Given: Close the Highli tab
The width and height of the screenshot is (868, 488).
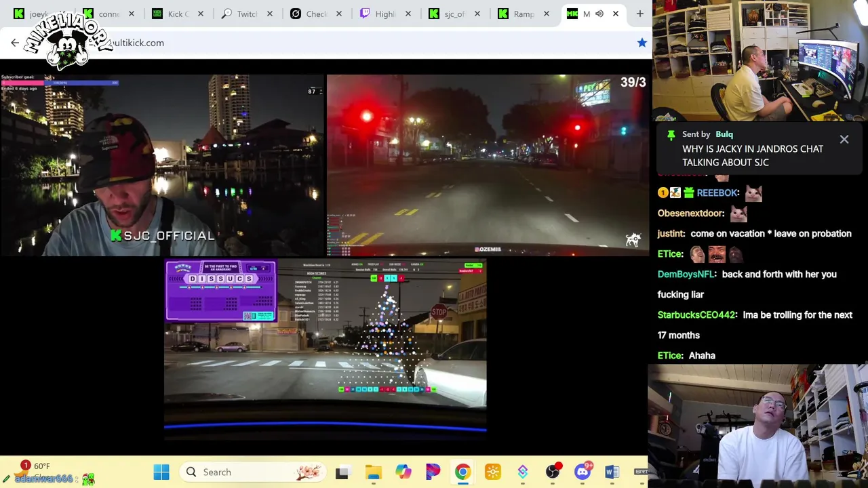Looking at the screenshot, I should click(x=408, y=14).
